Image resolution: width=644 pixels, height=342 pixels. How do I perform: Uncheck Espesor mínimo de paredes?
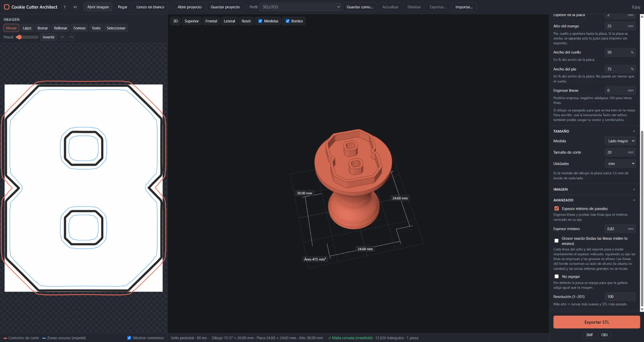point(556,208)
